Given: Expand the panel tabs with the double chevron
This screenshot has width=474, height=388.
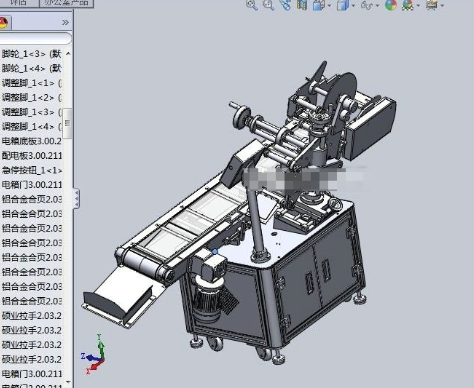Looking at the screenshot, I should click(65, 23).
